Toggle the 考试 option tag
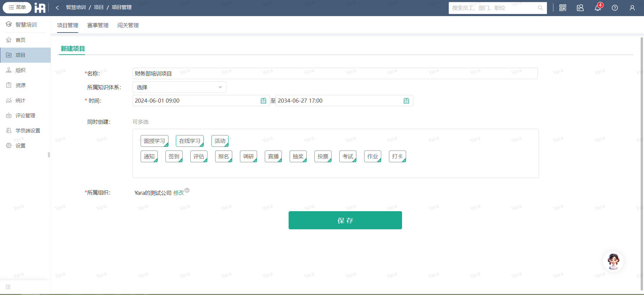The height and width of the screenshot is (295, 644). (x=348, y=157)
